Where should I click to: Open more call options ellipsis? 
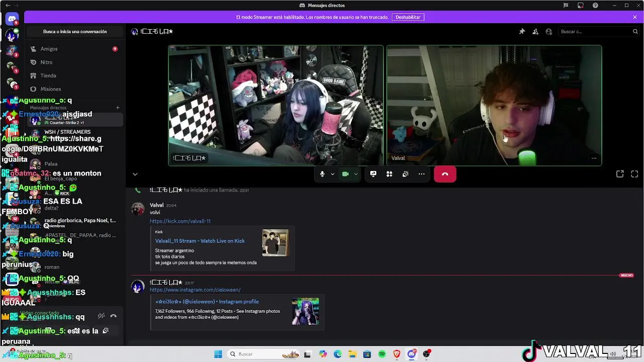(x=422, y=174)
